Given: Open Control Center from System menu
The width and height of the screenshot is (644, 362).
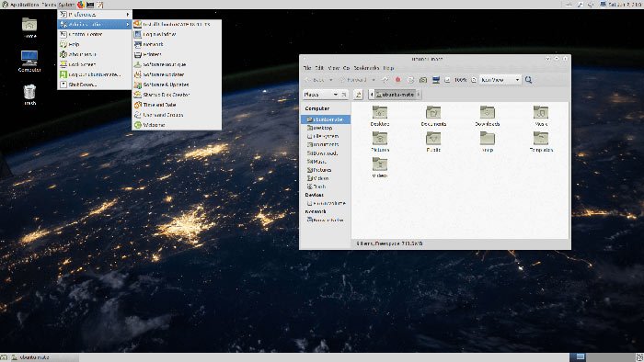Looking at the screenshot, I should click(x=95, y=34).
